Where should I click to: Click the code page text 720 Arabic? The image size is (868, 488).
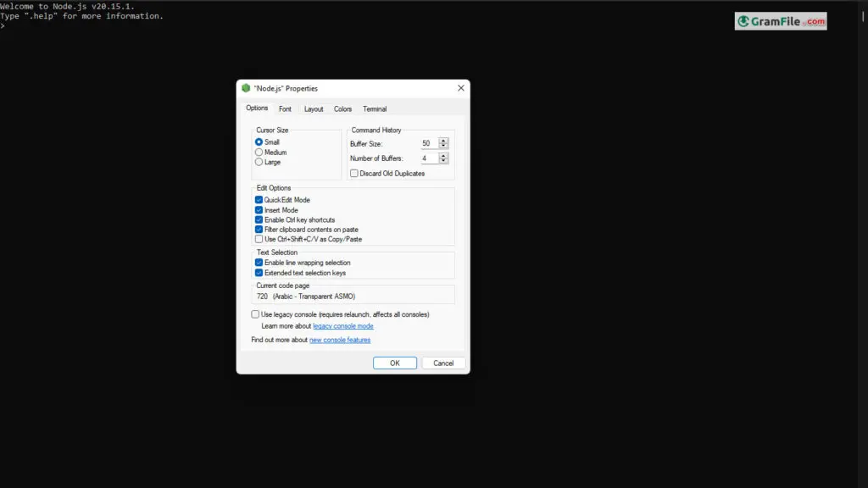point(306,297)
